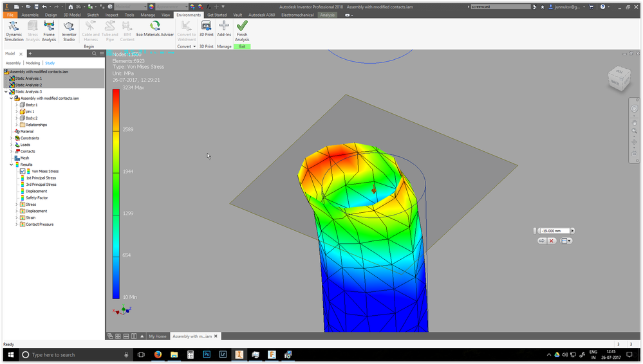Click the ViewCube in the viewport

click(x=619, y=78)
